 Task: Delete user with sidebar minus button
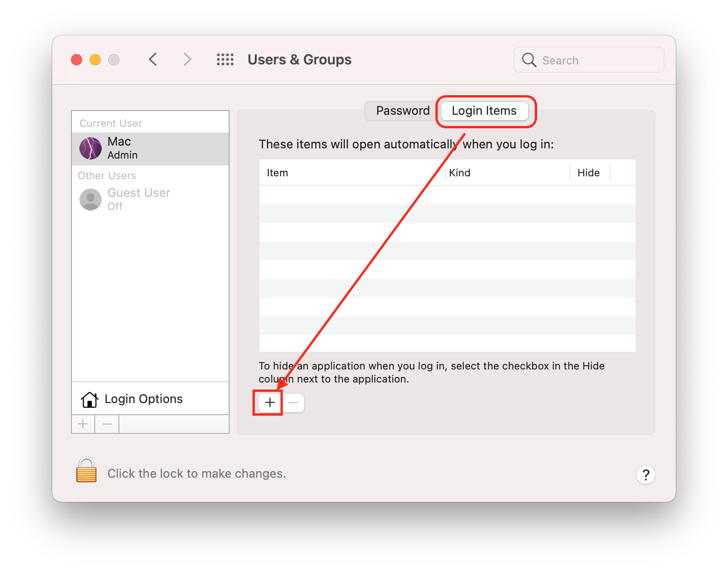[x=107, y=424]
